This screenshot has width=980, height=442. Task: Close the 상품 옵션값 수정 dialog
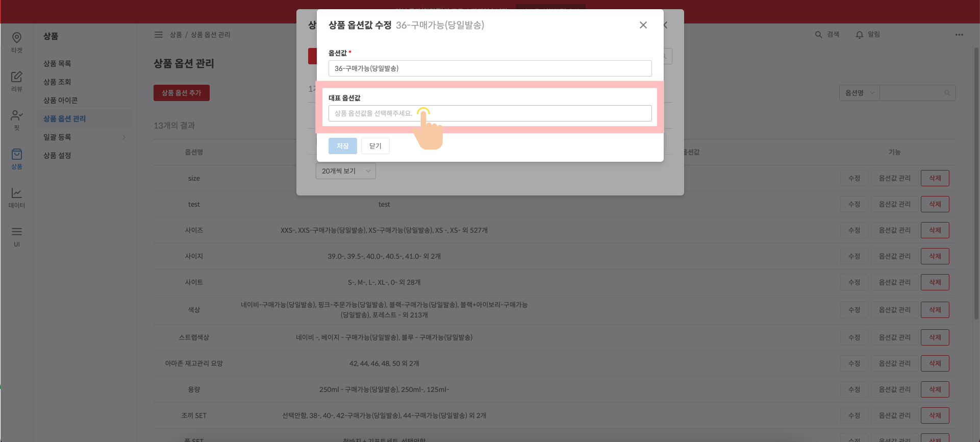(x=643, y=25)
